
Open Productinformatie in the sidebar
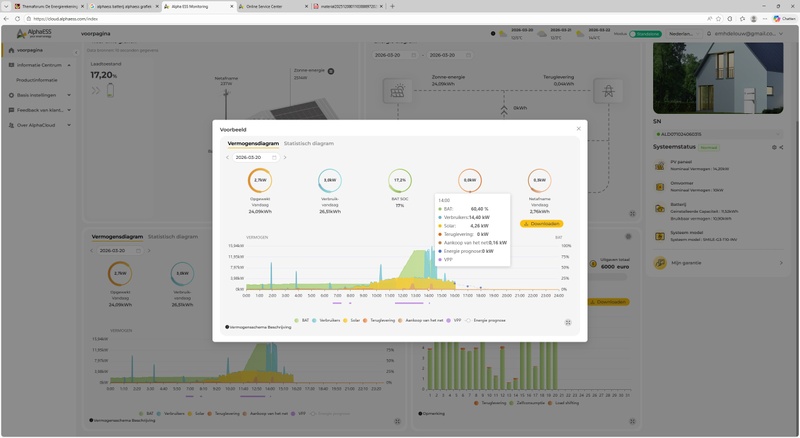(x=37, y=80)
